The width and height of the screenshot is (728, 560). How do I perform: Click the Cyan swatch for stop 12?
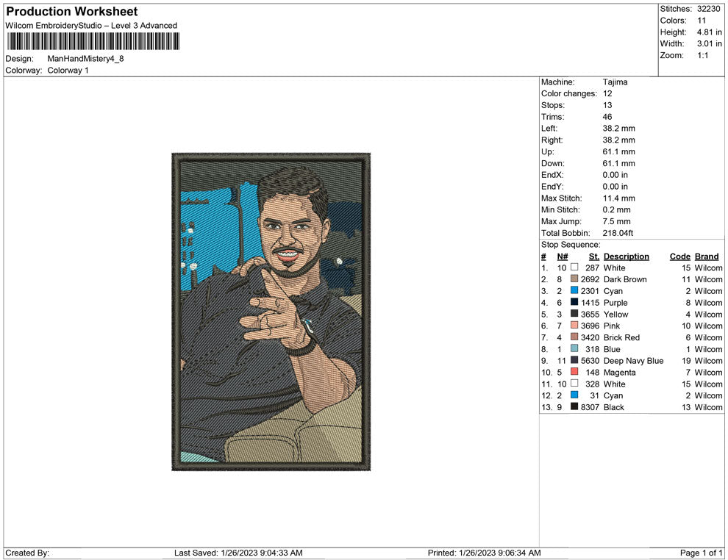pyautogui.click(x=574, y=395)
